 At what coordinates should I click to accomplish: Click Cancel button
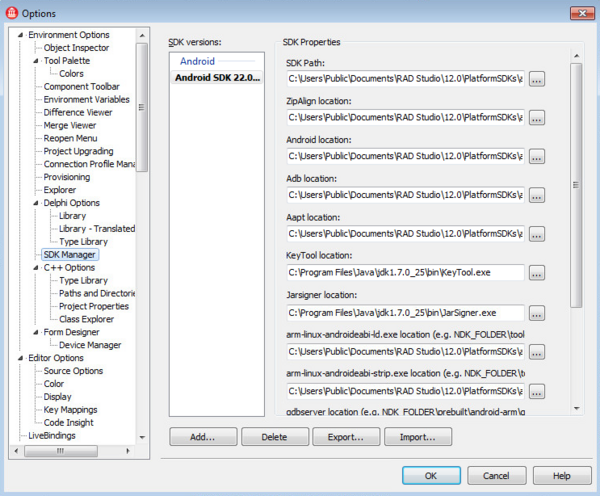497,476
